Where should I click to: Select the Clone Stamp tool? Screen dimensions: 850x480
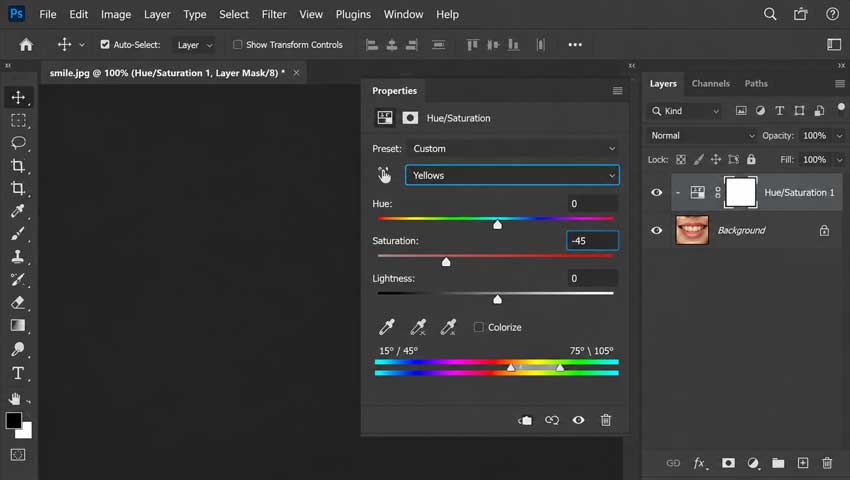(x=18, y=257)
